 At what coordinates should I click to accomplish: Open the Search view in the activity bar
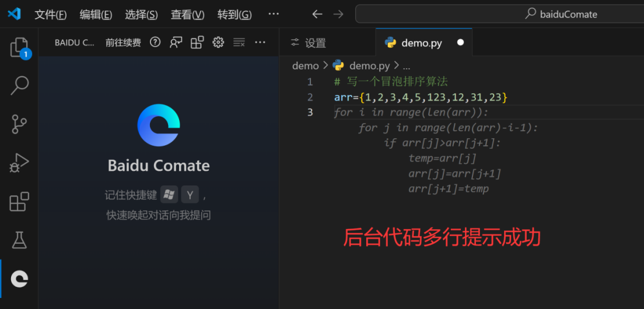(x=19, y=85)
